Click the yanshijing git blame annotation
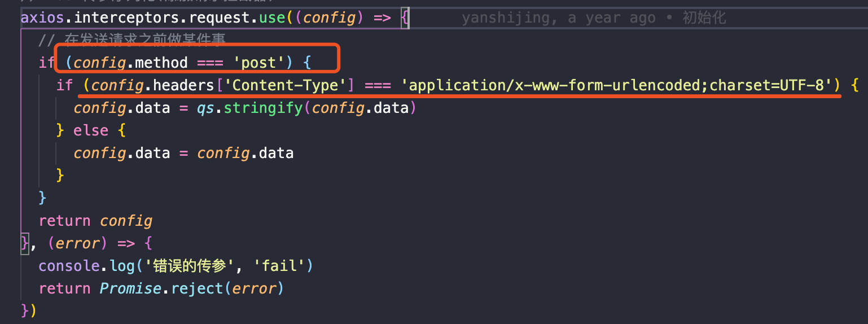The height and width of the screenshot is (324, 868). tap(594, 18)
